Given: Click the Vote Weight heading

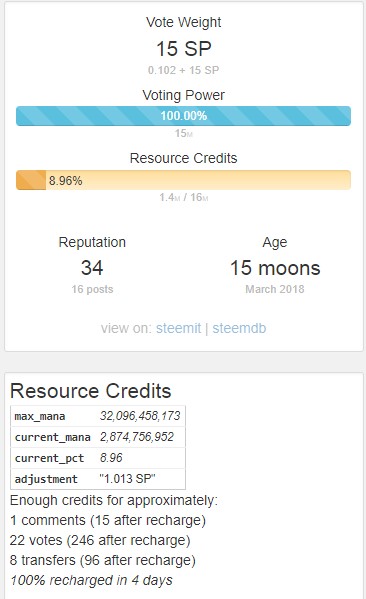Looking at the screenshot, I should click(x=183, y=22).
